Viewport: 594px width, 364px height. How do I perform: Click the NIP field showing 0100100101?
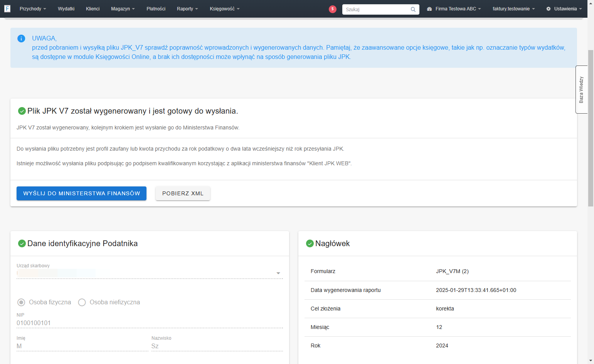tap(150, 323)
